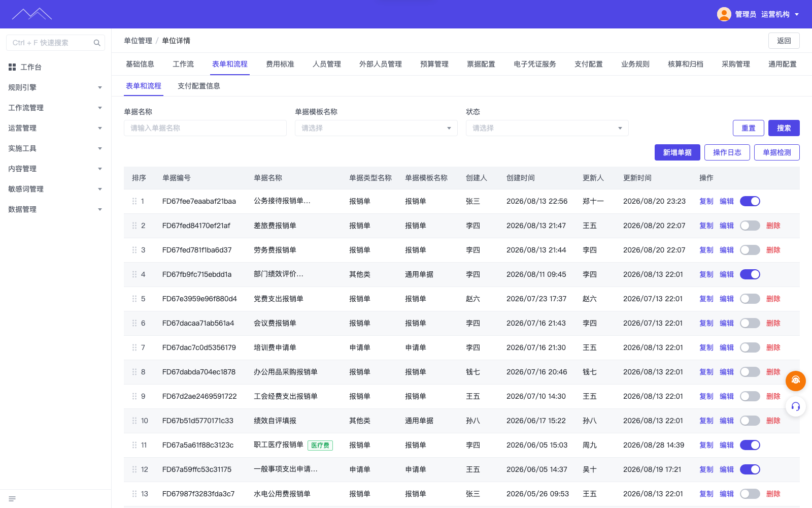Enable the 水电公用费报销单 toggle
The width and height of the screenshot is (812, 508).
[750, 494]
